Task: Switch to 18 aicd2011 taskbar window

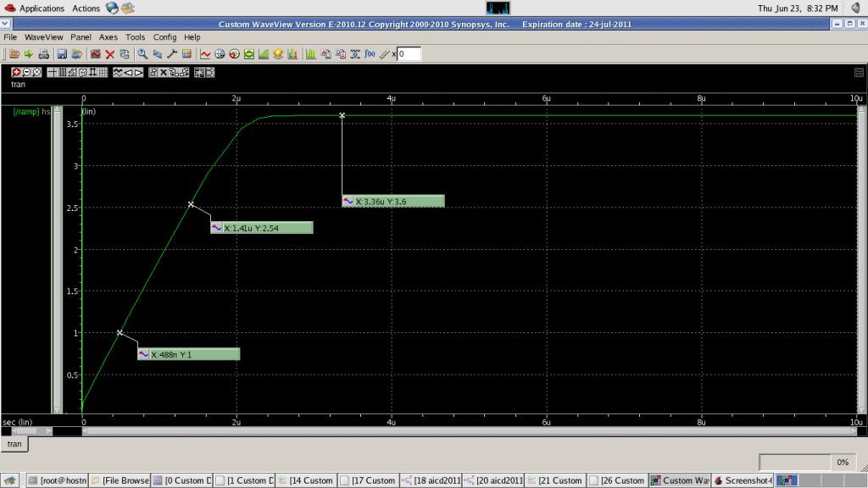Action: [431, 480]
